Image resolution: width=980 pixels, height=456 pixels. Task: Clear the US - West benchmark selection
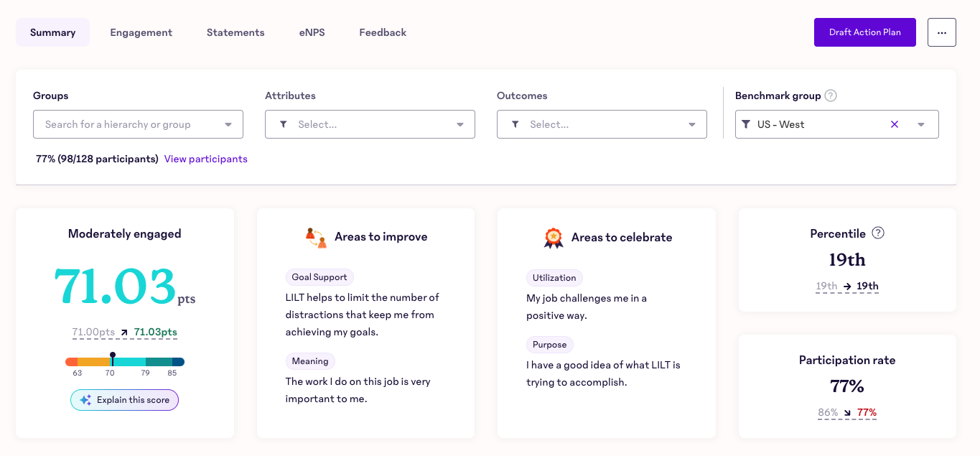[x=895, y=124]
